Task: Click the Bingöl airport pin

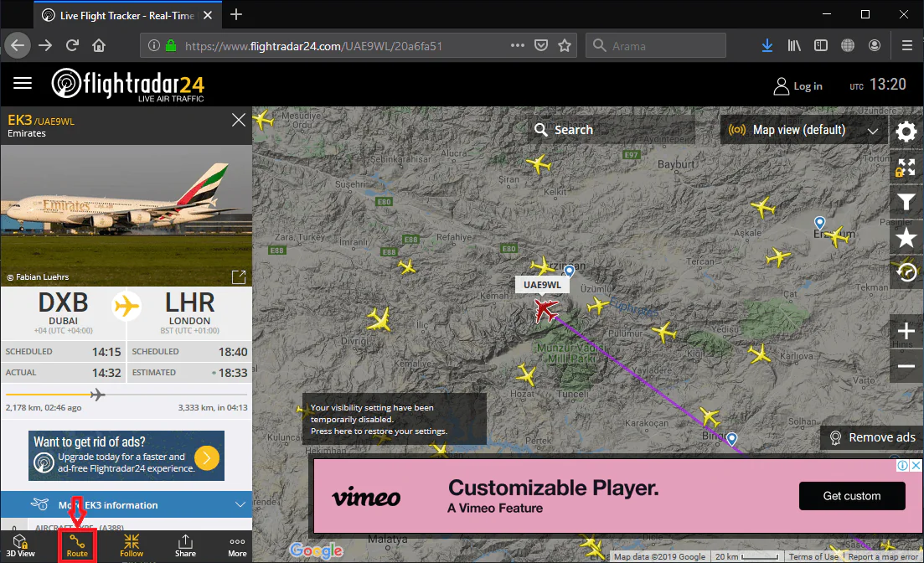Action: coord(731,439)
